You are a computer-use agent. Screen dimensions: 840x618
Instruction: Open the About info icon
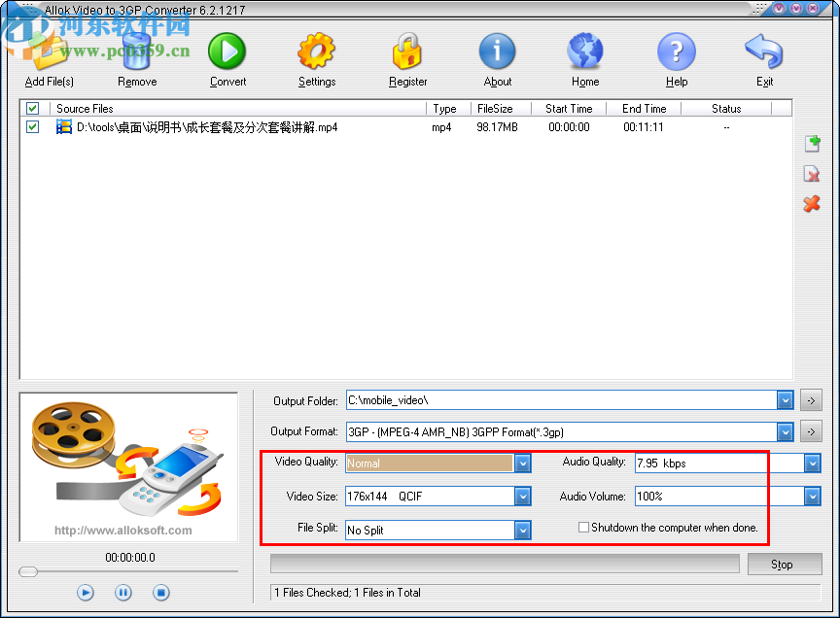pyautogui.click(x=497, y=53)
